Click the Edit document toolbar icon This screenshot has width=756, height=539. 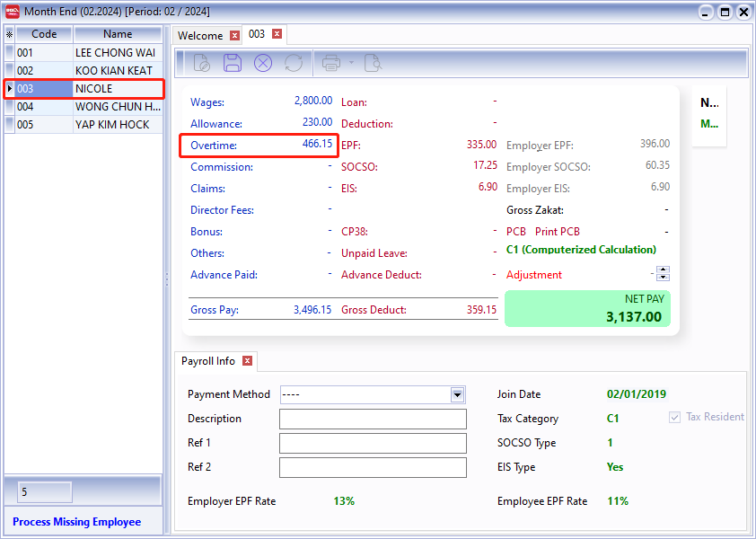tap(201, 63)
